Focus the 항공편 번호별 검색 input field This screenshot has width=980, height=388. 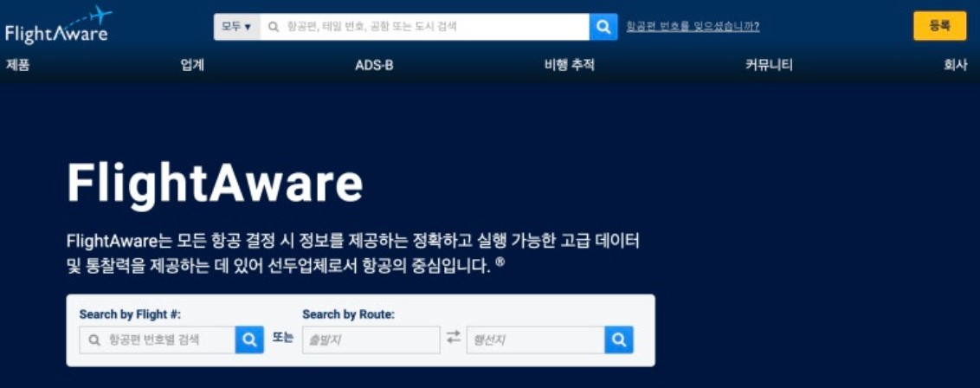(x=158, y=339)
